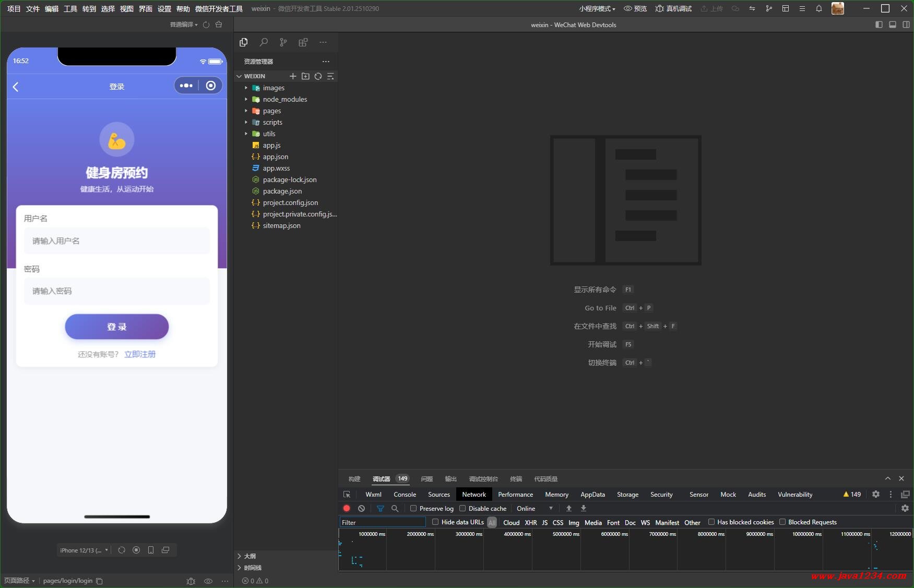Screen dimensions: 914x588
Task: Focus the 请输入用户名 field
Action: (117, 241)
